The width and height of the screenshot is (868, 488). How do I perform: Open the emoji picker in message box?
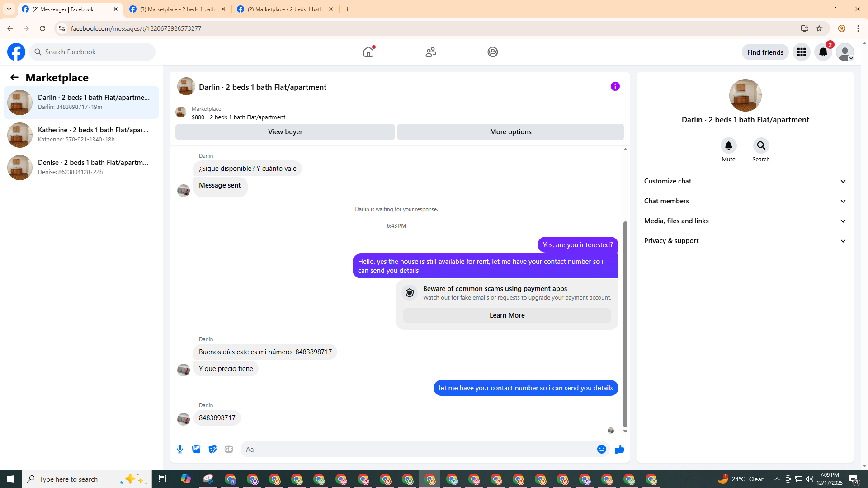pos(601,449)
